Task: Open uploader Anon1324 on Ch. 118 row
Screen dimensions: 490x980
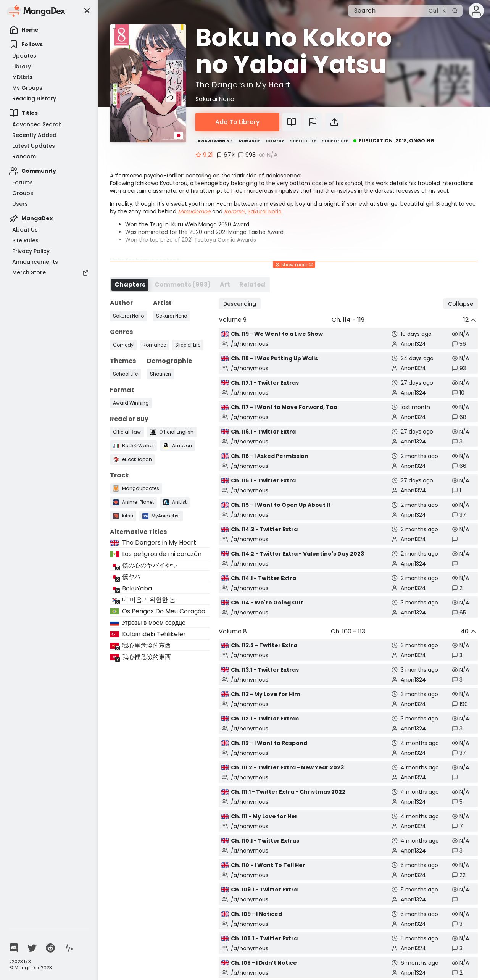Action: click(x=413, y=368)
